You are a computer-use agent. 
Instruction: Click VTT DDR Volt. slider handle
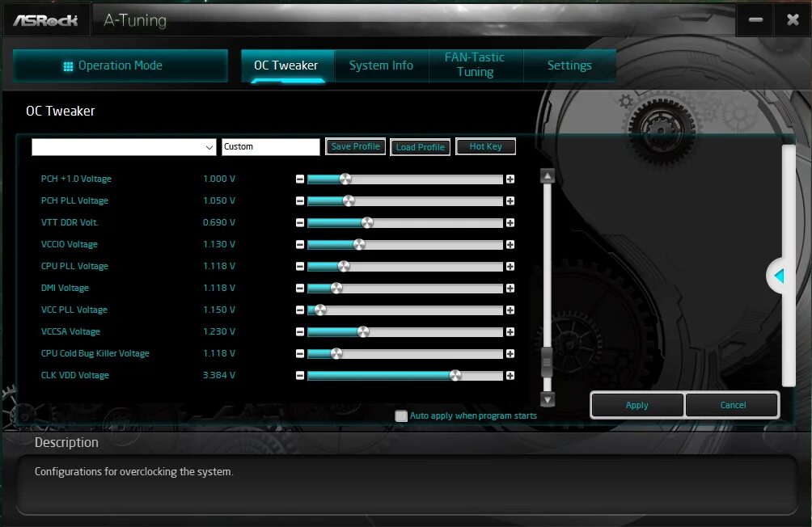367,222
